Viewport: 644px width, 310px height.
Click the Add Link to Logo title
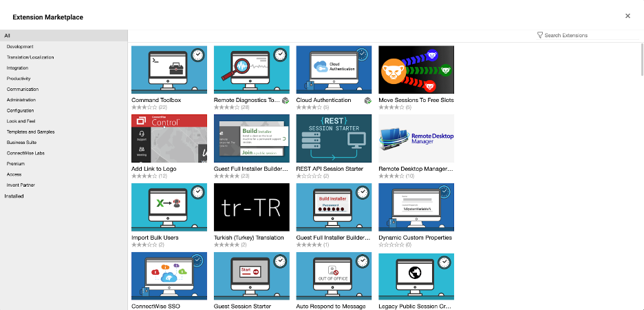click(155, 169)
